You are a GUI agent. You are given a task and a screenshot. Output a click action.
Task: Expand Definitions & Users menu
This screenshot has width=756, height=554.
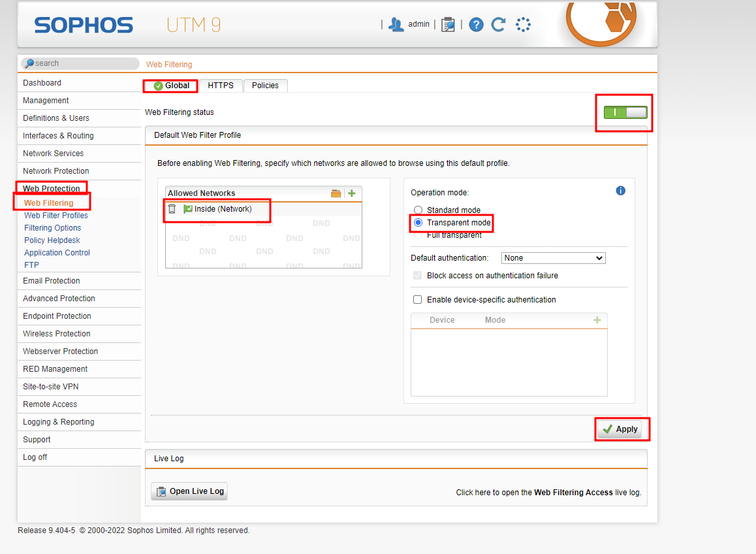(x=79, y=118)
